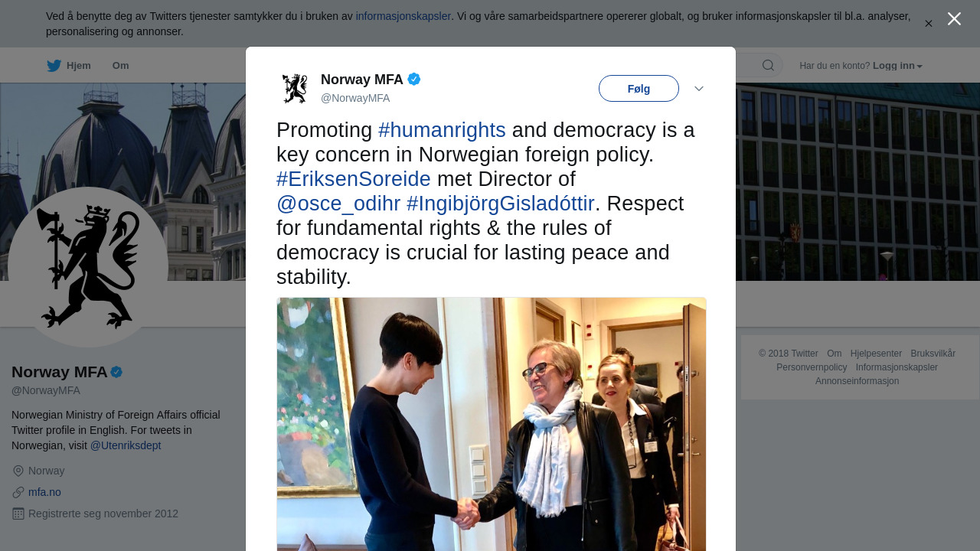This screenshot has height=551, width=980.
Task: Close the tweet overlay with the large X
Action: click(x=954, y=19)
